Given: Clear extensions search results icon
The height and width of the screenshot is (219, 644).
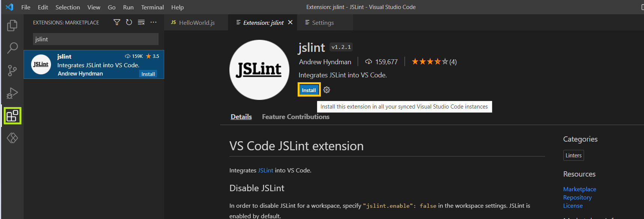Looking at the screenshot, I should pos(141,23).
